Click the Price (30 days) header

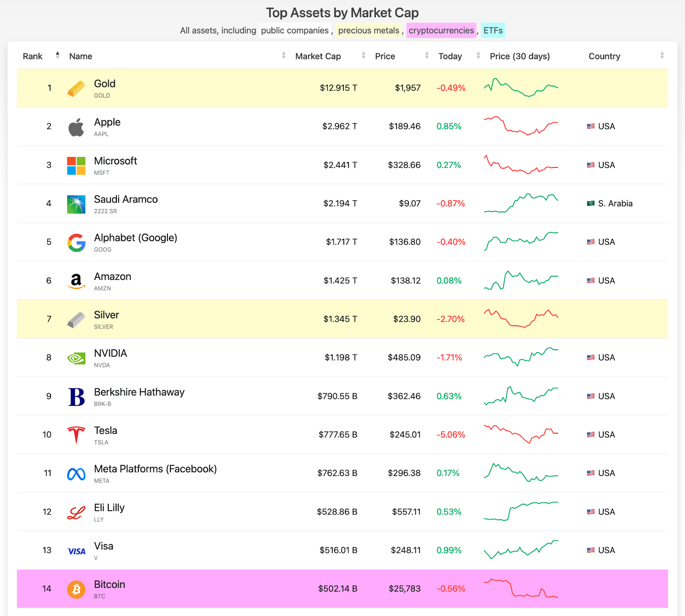[520, 56]
